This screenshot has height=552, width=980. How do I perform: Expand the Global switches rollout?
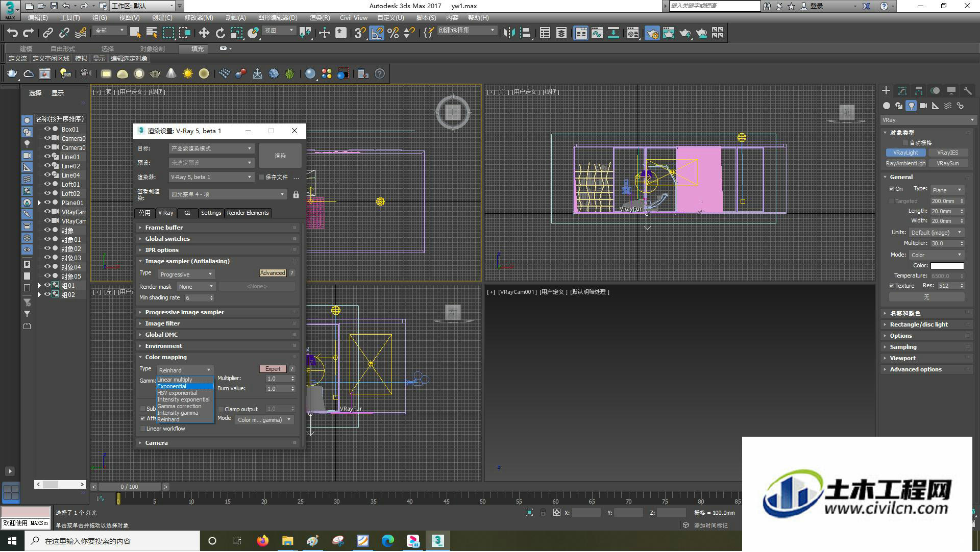218,239
